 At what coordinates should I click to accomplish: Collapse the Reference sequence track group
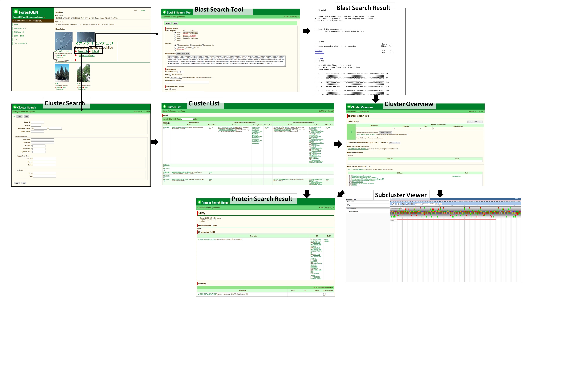pos(347,208)
